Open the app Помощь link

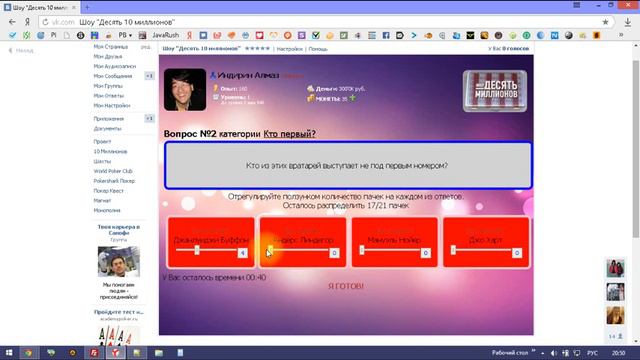point(318,49)
